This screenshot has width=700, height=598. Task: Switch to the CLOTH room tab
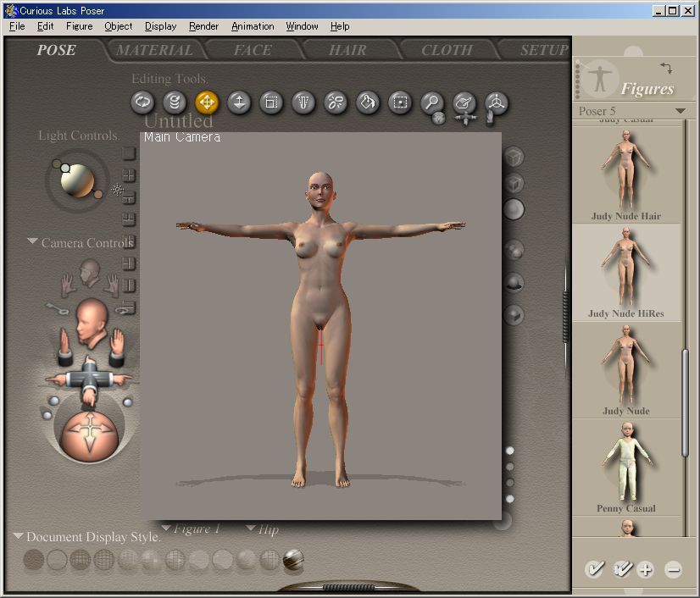pos(447,50)
